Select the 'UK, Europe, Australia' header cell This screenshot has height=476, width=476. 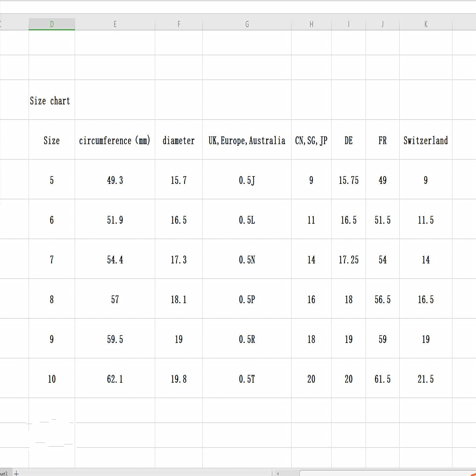[247, 140]
